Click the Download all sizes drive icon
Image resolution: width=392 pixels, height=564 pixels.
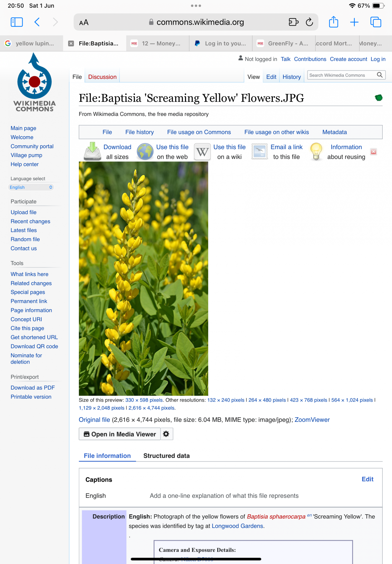click(92, 151)
